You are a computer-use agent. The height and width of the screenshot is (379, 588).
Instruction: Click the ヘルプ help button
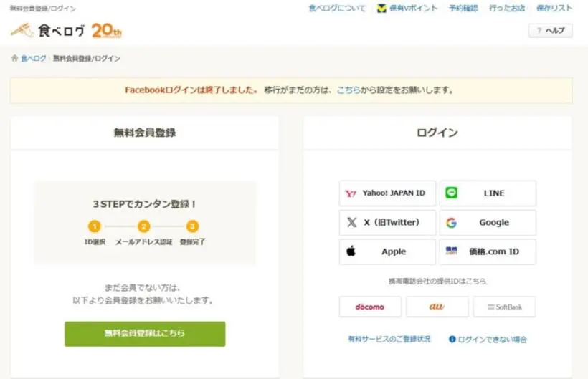tap(551, 31)
